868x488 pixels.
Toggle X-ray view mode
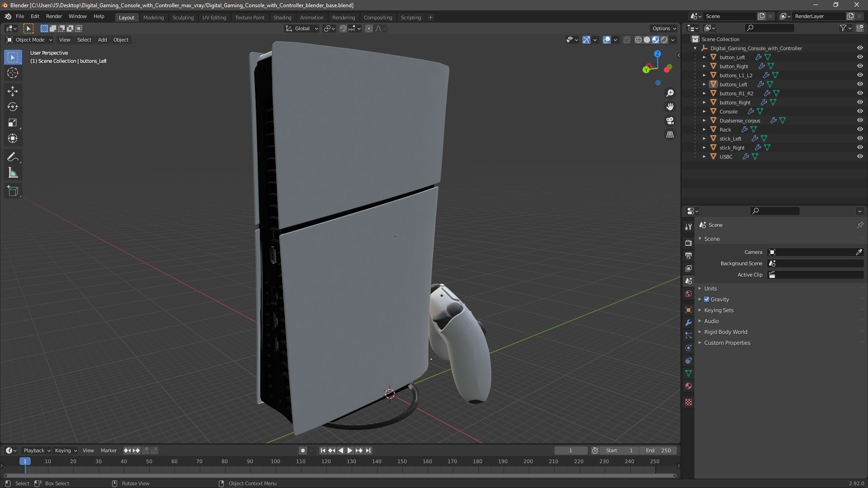(627, 40)
